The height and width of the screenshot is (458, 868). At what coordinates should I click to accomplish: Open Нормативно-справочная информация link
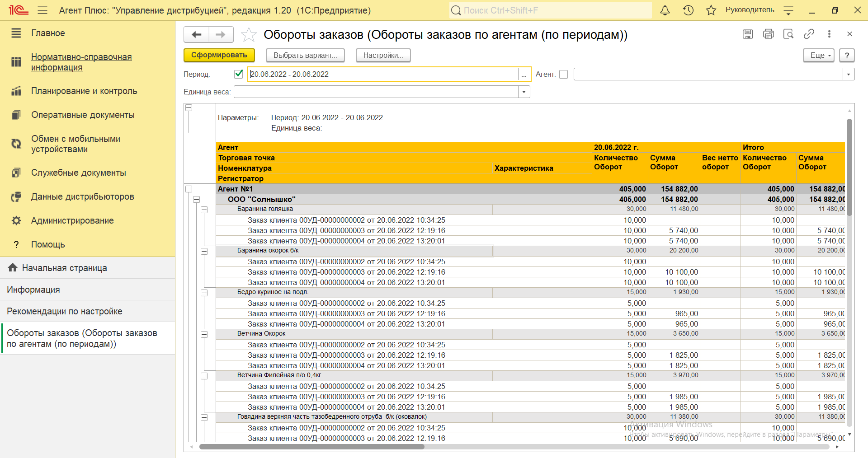pos(81,62)
